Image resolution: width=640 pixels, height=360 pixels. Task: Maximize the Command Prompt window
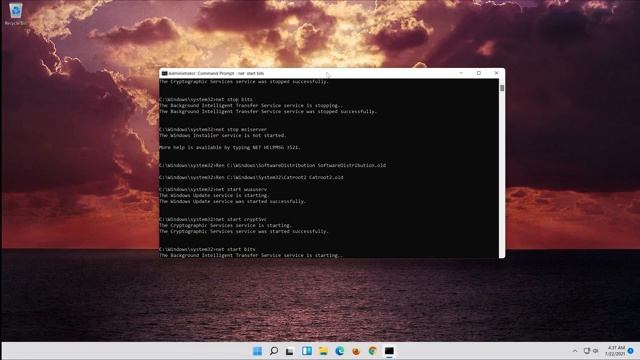(x=479, y=73)
